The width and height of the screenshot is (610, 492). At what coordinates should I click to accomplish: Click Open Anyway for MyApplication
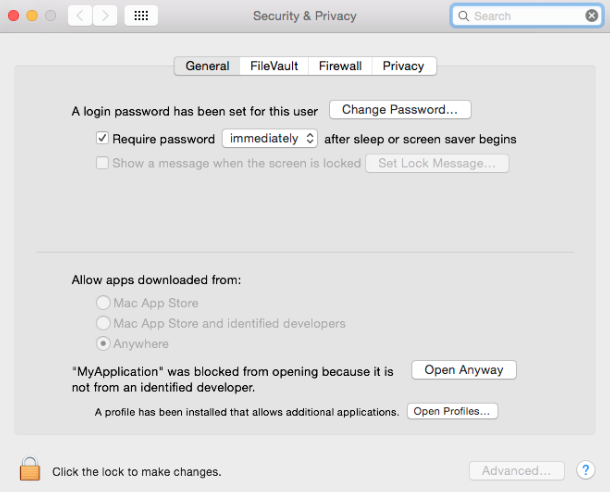(464, 370)
